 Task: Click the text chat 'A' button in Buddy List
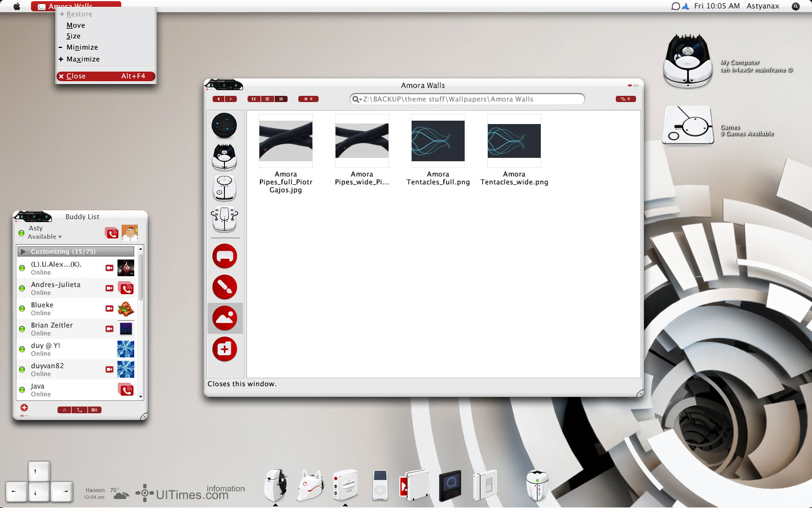(x=65, y=410)
